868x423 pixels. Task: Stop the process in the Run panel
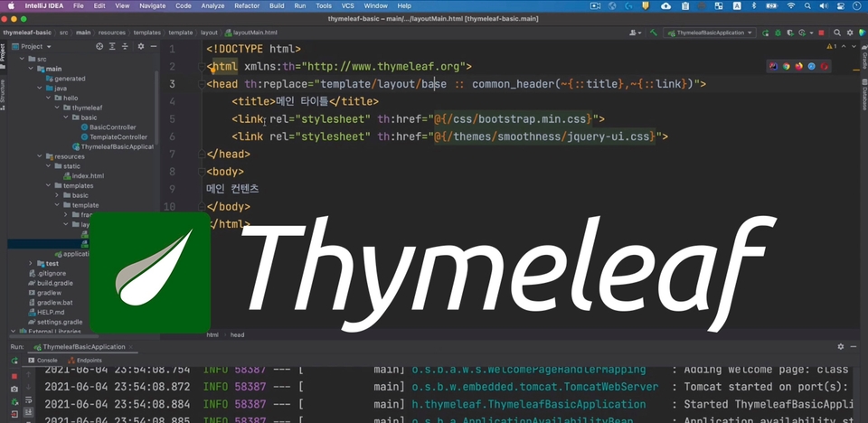coord(14,377)
